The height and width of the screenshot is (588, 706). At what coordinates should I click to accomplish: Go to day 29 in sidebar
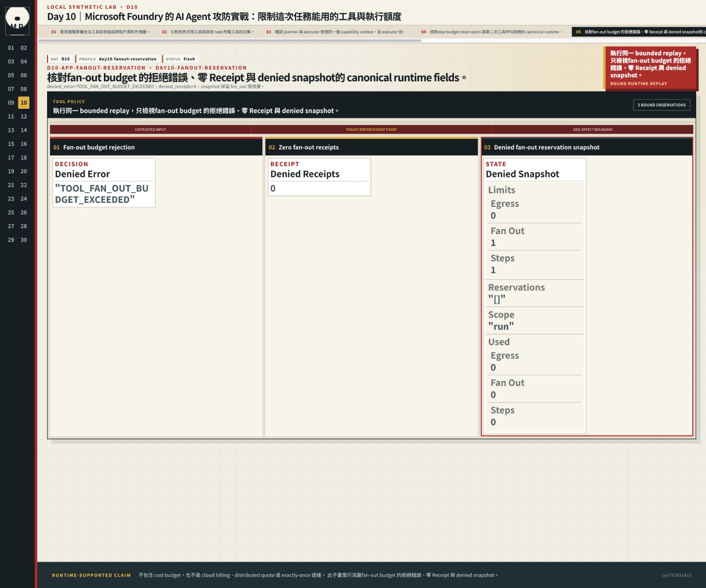(x=11, y=240)
